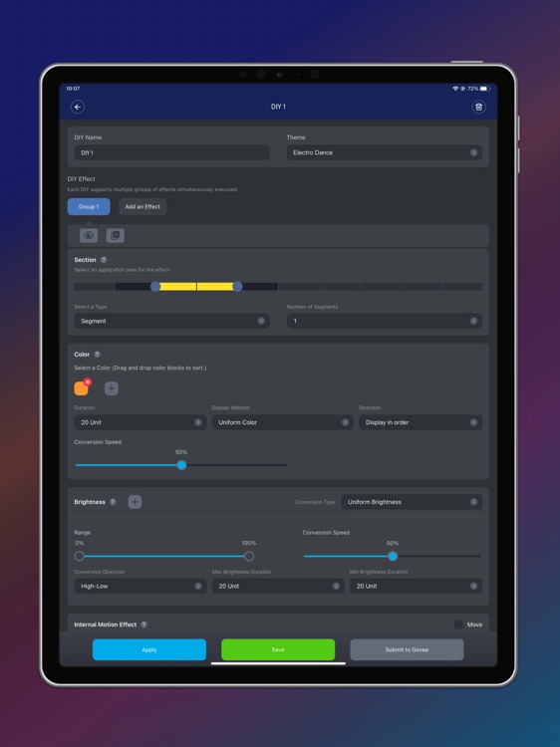Open Color help question mark
This screenshot has height=747, width=560.
(x=98, y=355)
